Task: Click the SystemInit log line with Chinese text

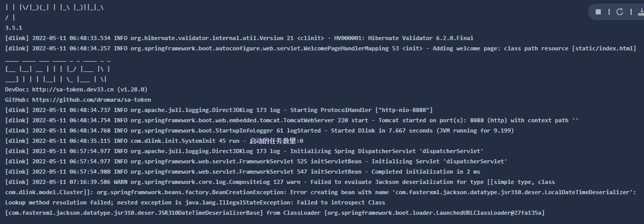Action: click(154, 141)
